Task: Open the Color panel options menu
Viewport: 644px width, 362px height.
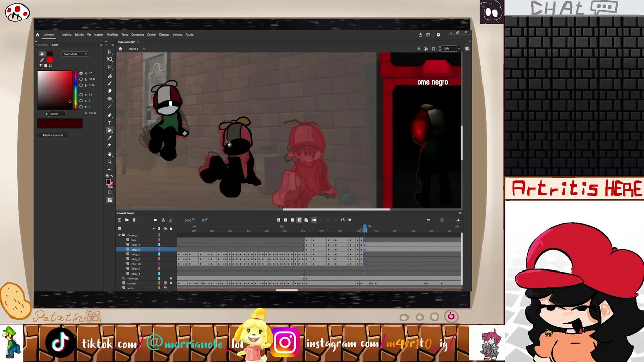Action: pos(101,45)
